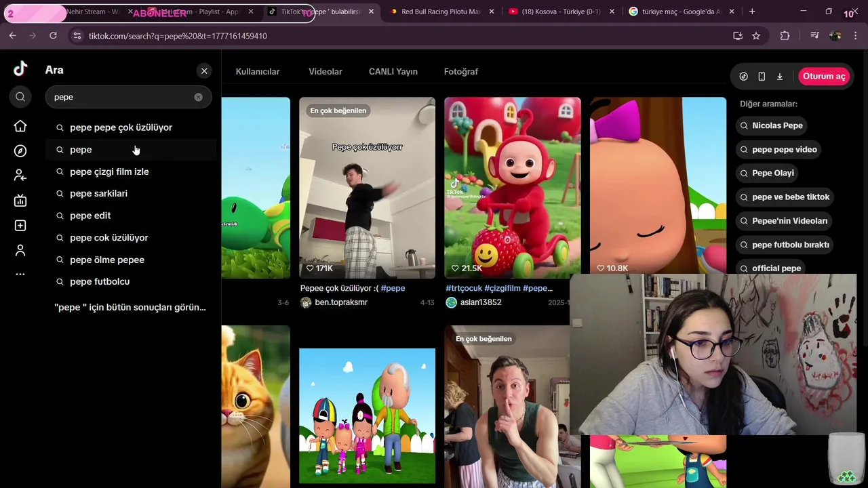The height and width of the screenshot is (488, 868).
Task: View all results for pepe link
Action: (x=130, y=307)
